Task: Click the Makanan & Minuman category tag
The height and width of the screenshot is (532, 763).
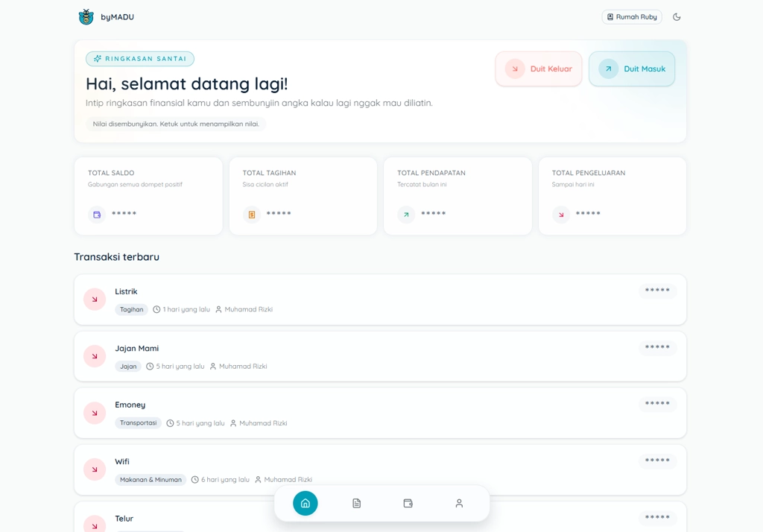Action: click(x=151, y=480)
